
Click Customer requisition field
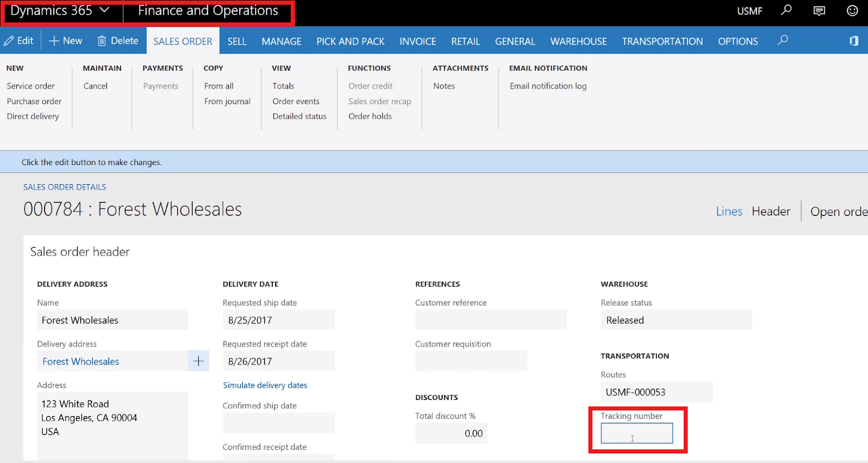(x=471, y=361)
